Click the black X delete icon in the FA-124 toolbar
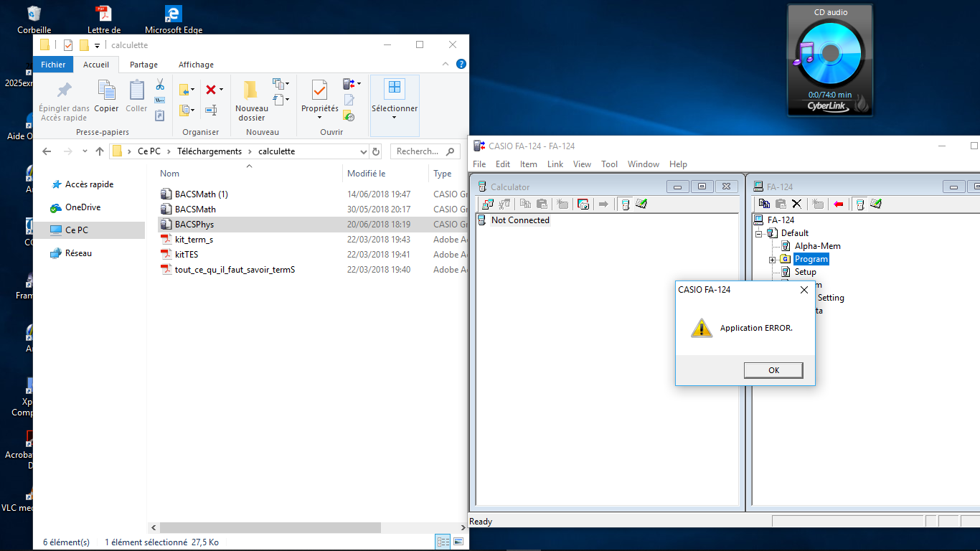This screenshot has width=980, height=551. tap(796, 204)
